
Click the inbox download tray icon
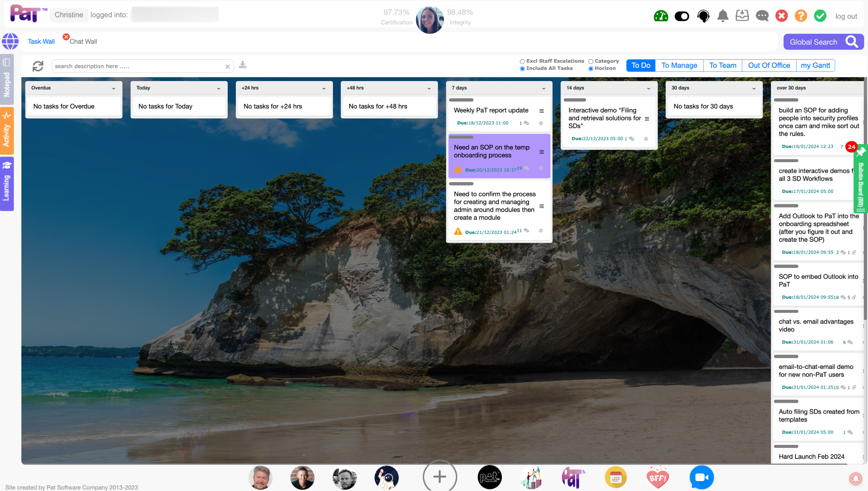click(742, 16)
